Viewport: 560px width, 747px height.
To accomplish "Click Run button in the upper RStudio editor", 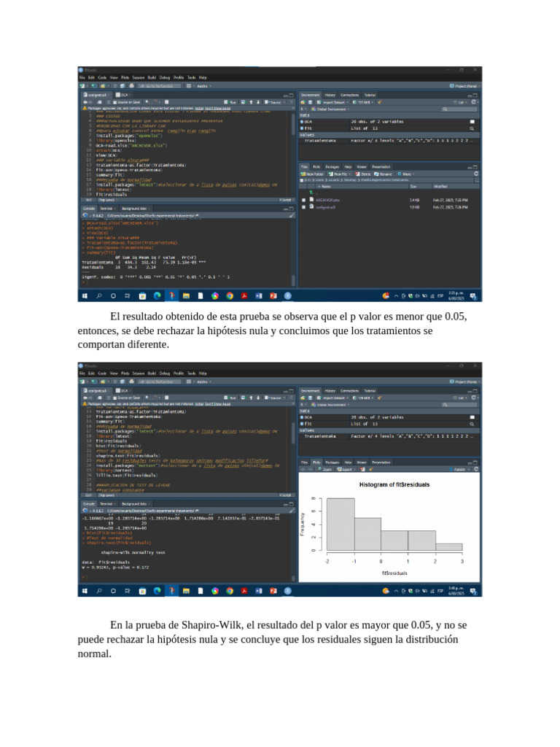I will pos(230,102).
